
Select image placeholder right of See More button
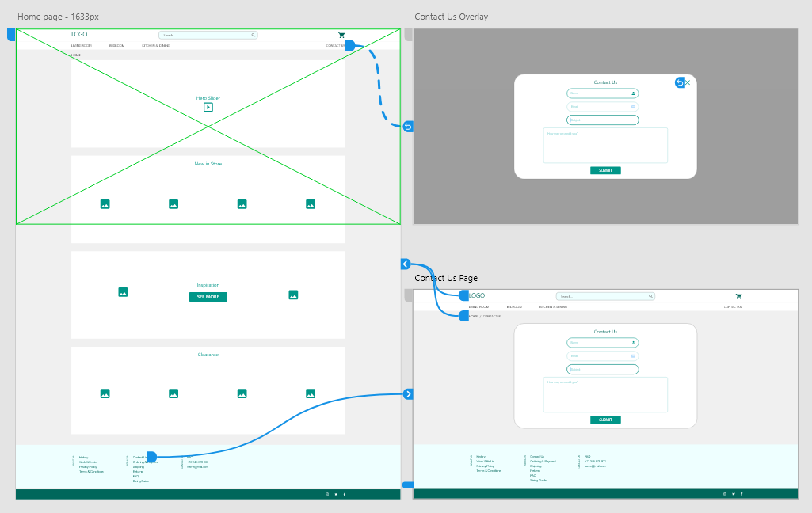[x=293, y=295]
